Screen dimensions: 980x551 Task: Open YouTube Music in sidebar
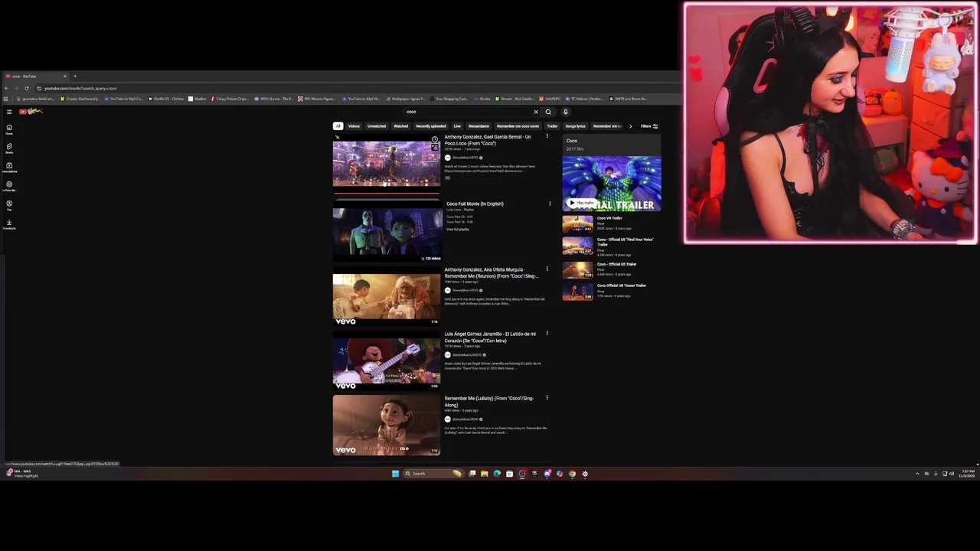[9, 186]
